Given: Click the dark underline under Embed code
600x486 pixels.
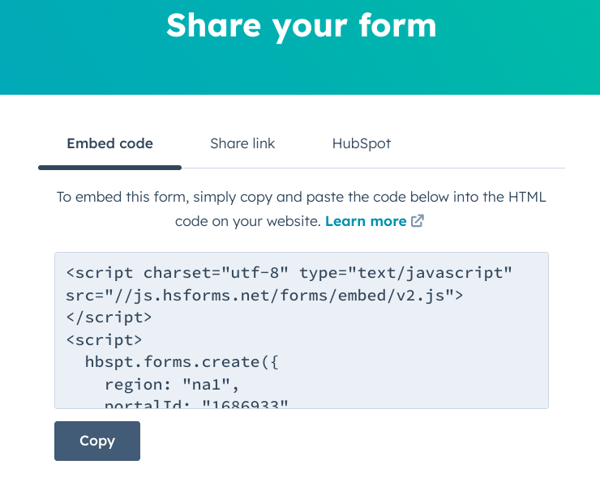Looking at the screenshot, I should (110, 167).
